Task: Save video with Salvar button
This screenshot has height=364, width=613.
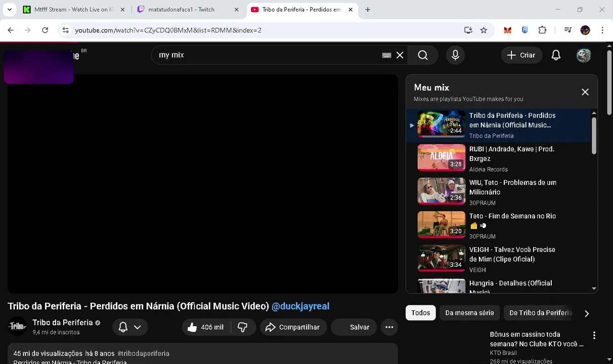Action: click(354, 327)
